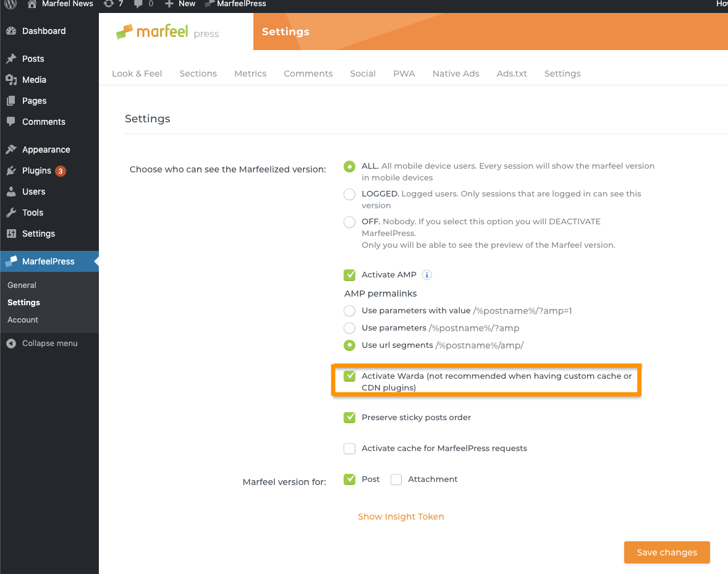Switch to the Sections tab
Image resolution: width=728 pixels, height=574 pixels.
click(198, 74)
